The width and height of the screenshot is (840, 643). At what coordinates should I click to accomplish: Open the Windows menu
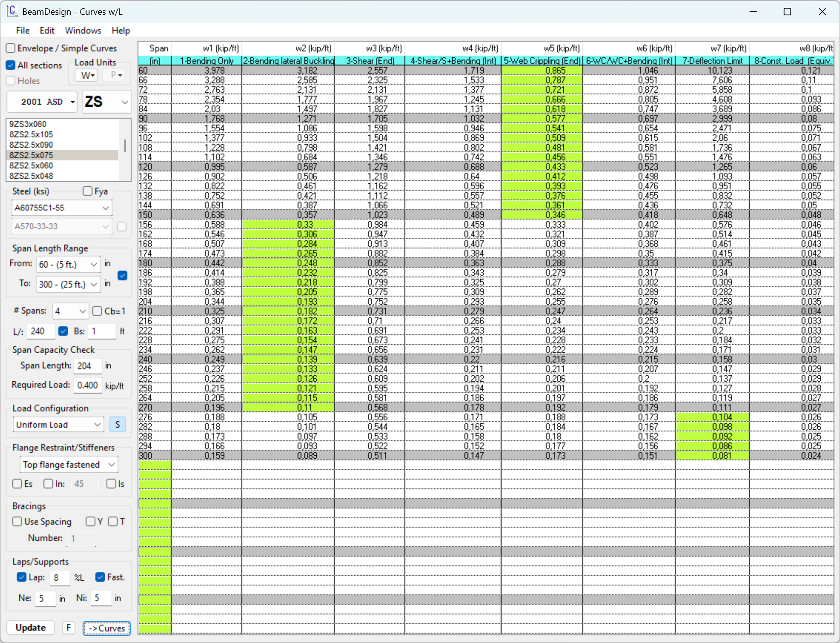83,31
